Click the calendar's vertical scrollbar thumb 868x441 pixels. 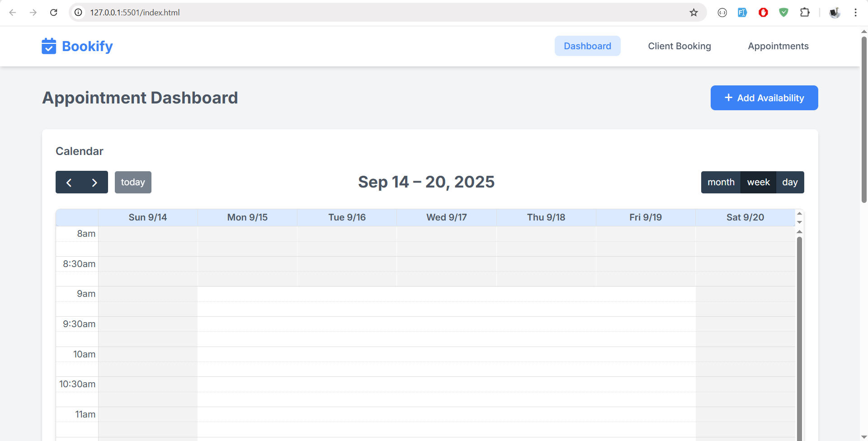(x=799, y=334)
